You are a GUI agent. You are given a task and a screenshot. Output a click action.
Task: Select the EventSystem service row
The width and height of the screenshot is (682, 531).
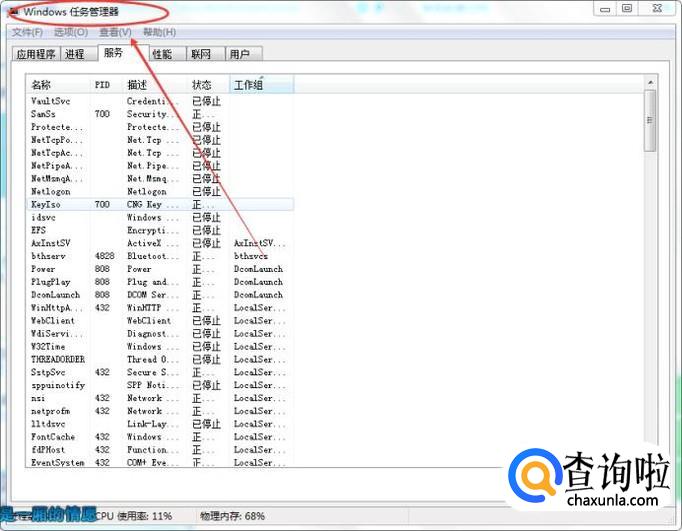click(x=160, y=462)
